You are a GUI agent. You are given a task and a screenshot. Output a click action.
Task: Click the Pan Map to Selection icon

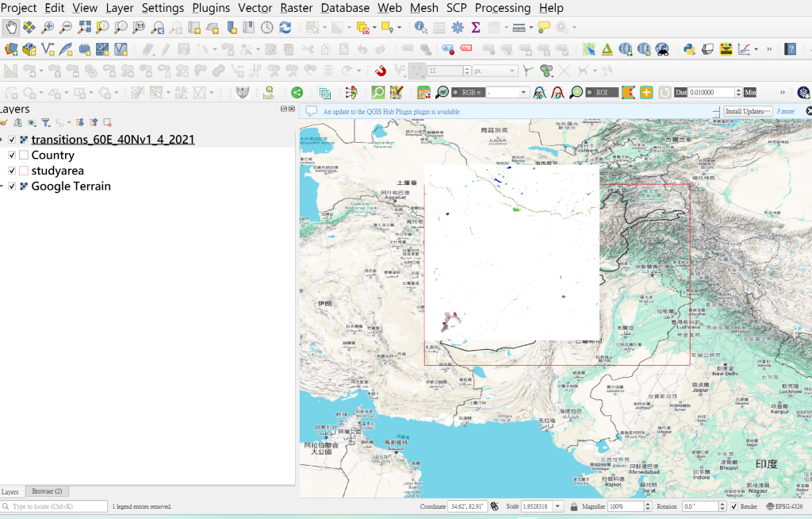click(x=29, y=27)
